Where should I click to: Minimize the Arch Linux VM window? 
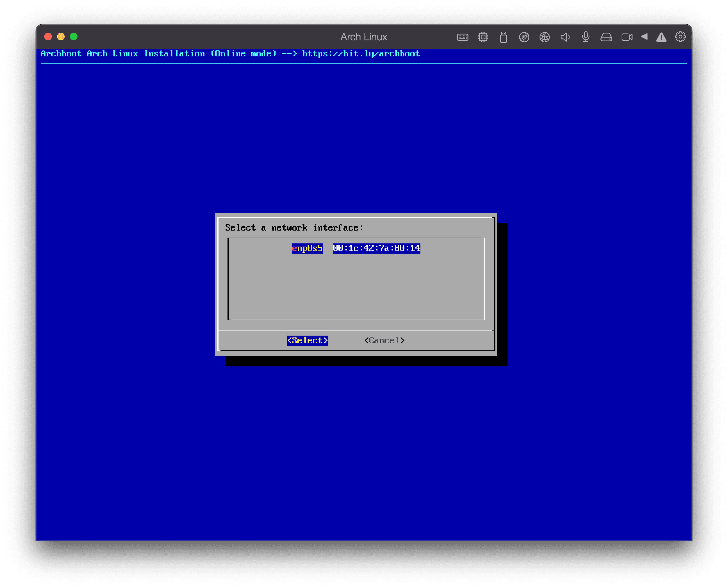pos(61,37)
